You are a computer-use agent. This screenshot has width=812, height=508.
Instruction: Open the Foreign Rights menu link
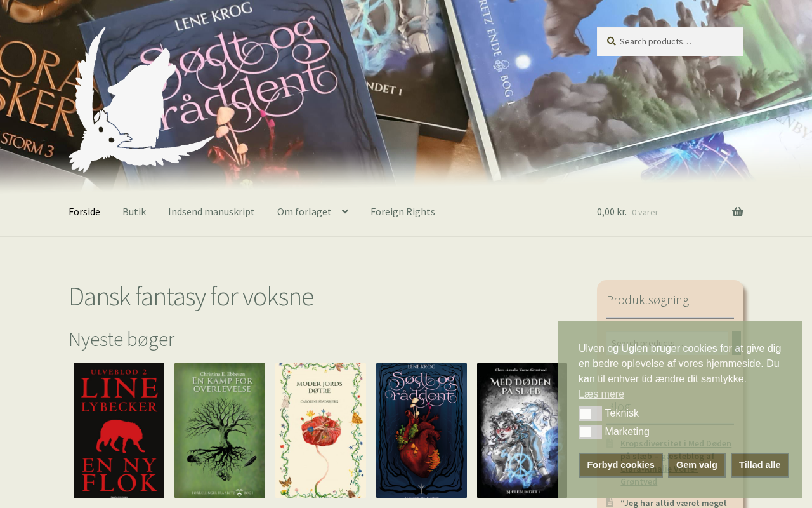[403, 211]
